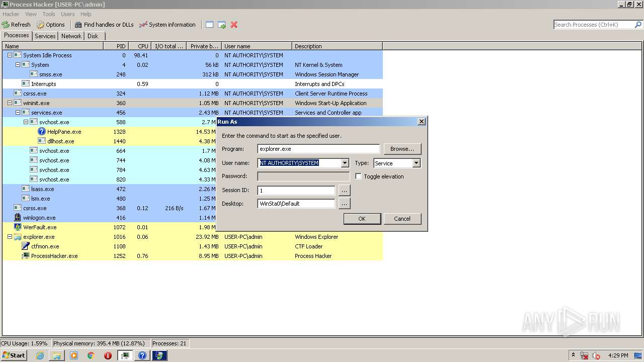Switch to Network tab
This screenshot has width=644, height=362.
(x=71, y=36)
